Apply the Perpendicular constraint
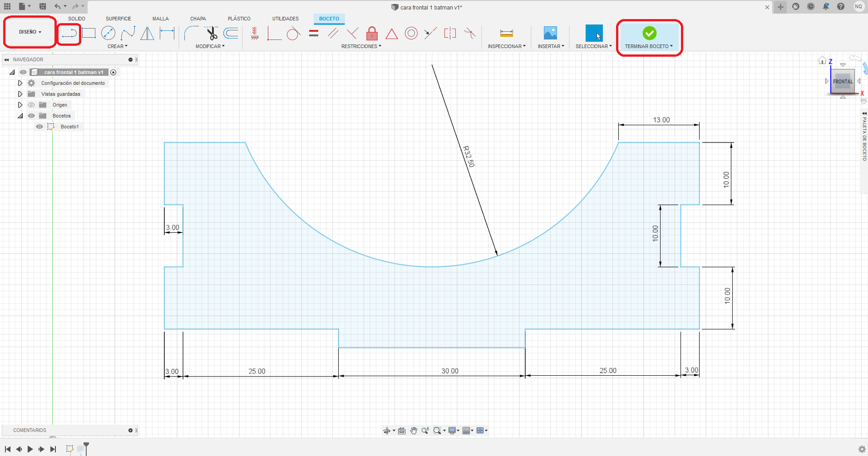The width and height of the screenshot is (868, 456). (352, 33)
